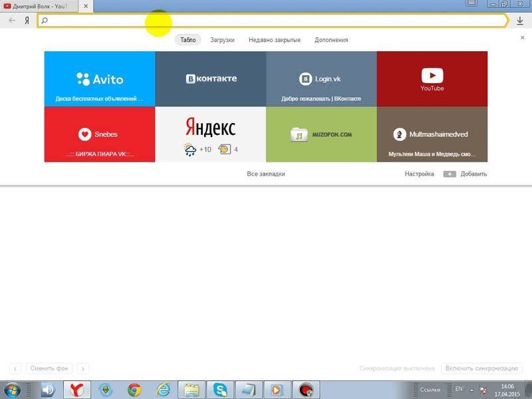
Task: Click the Ссылки toolbar in the taskbar
Action: (430, 390)
